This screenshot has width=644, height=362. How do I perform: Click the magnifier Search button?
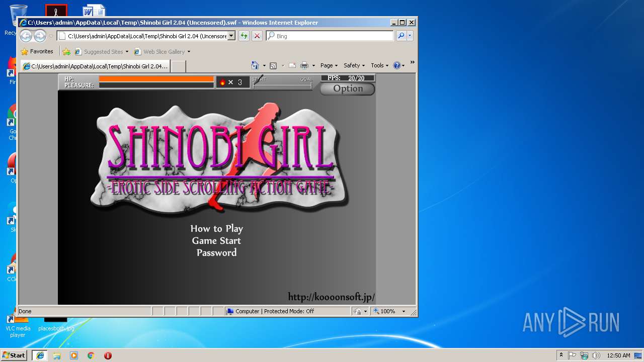[401, 36]
